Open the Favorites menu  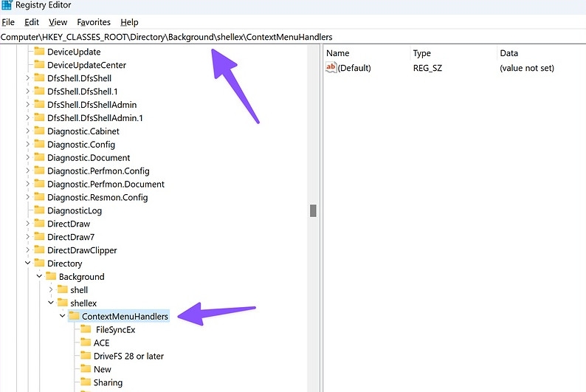(x=94, y=22)
